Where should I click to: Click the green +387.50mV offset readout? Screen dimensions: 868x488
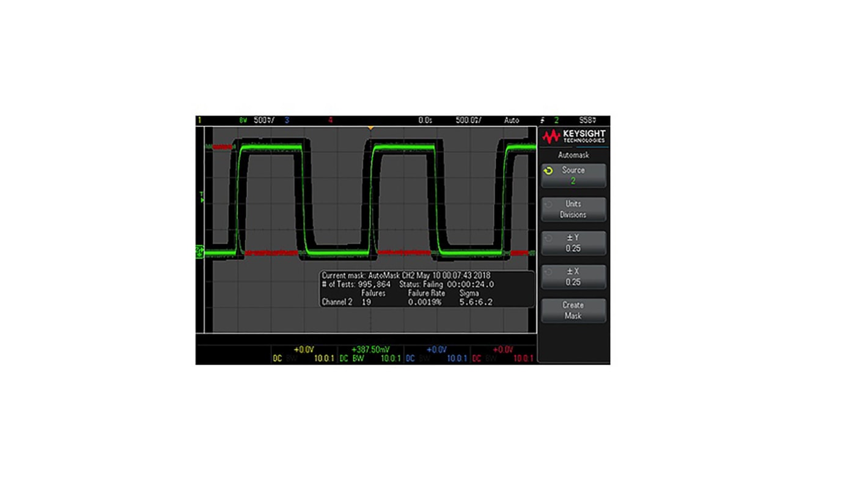click(370, 349)
